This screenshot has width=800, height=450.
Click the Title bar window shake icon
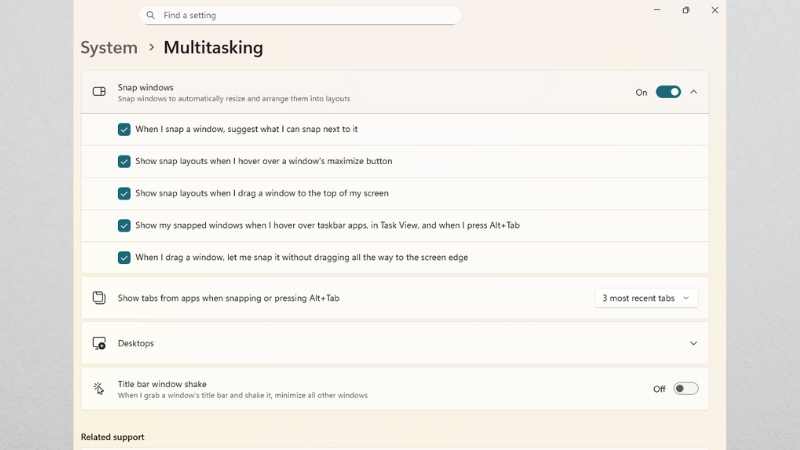pyautogui.click(x=98, y=389)
